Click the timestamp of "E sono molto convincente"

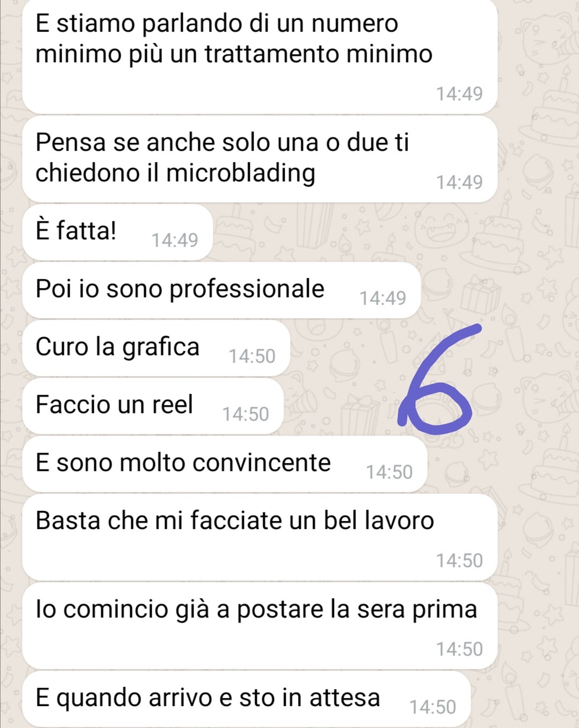[389, 472]
